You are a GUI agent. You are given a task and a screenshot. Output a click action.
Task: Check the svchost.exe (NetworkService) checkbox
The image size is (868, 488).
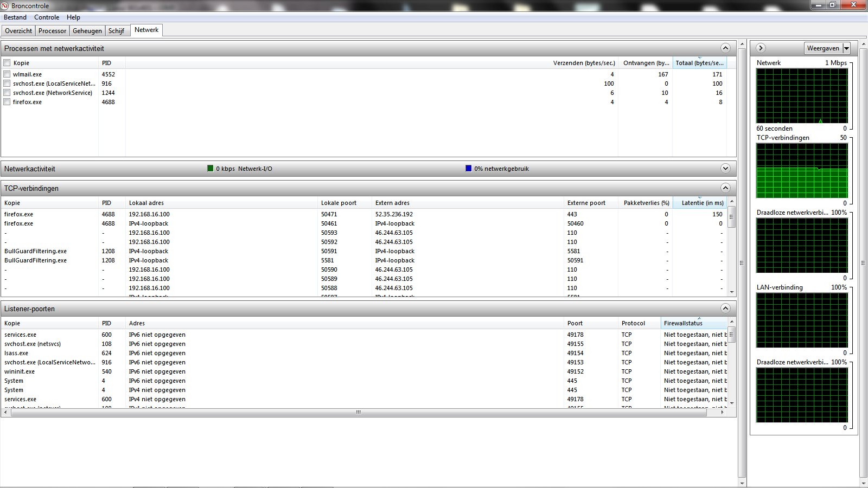pos(7,93)
